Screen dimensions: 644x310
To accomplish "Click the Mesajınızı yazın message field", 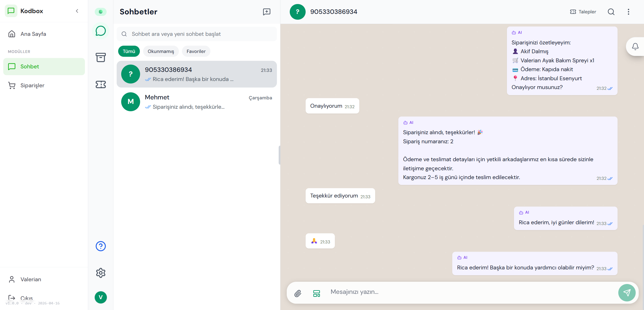I will pyautogui.click(x=471, y=292).
